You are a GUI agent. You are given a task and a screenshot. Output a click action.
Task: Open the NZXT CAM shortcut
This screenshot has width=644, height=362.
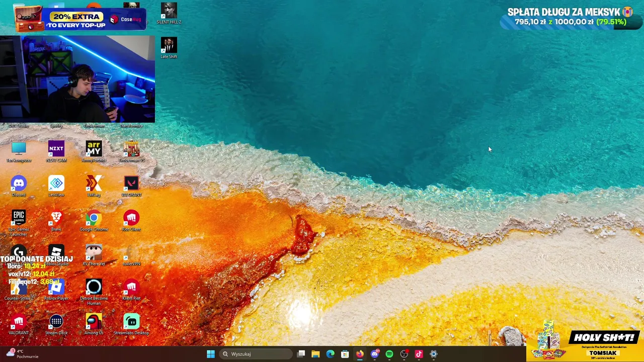pyautogui.click(x=56, y=152)
